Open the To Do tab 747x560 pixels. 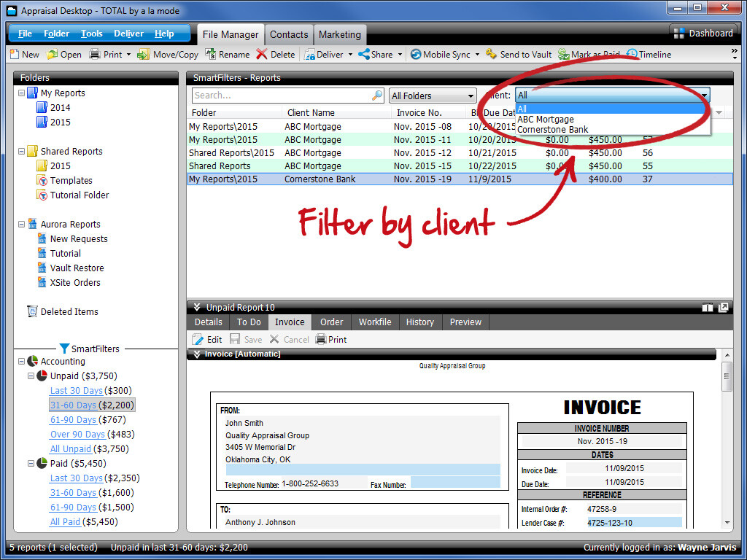[x=249, y=322]
